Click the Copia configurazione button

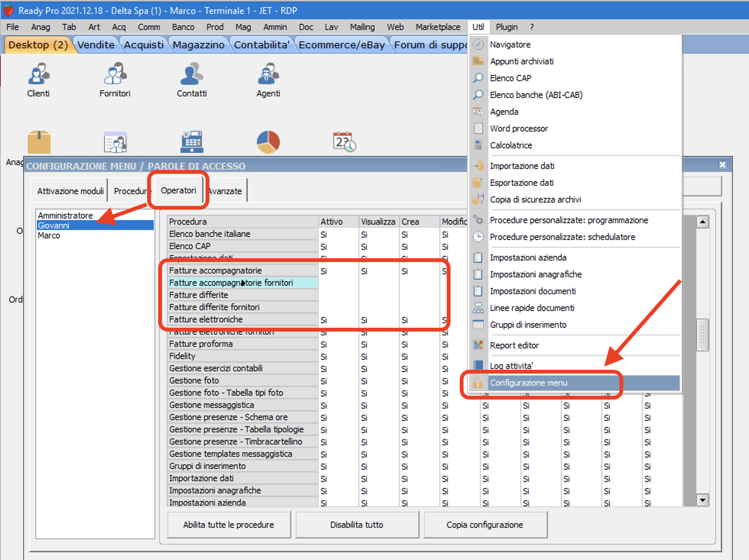pos(485,525)
